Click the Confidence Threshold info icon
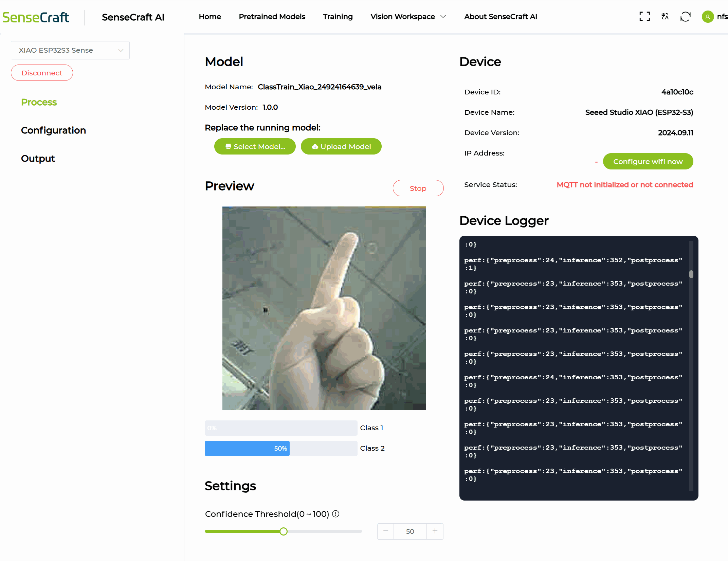The image size is (728, 561). pos(335,514)
